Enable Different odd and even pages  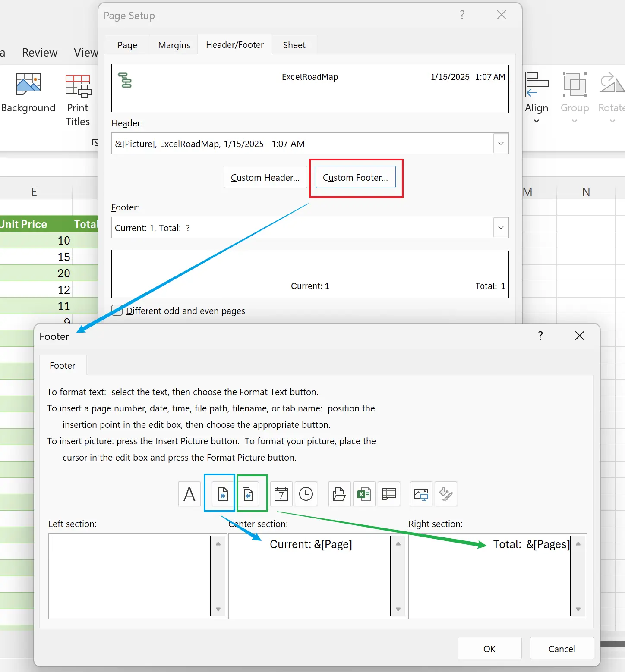pos(117,311)
